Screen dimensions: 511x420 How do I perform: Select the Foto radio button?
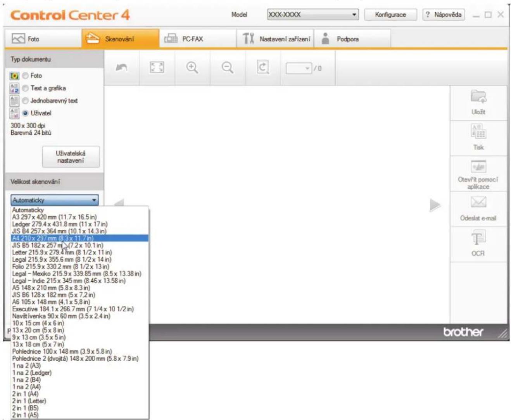(x=26, y=76)
